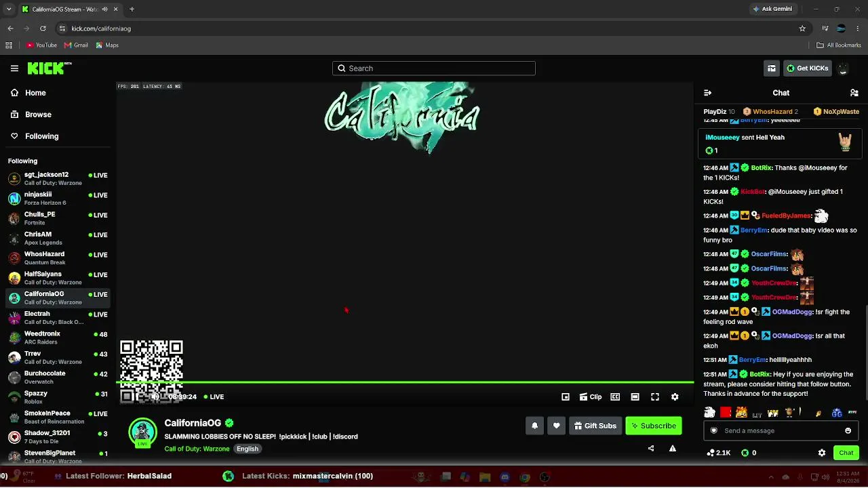Screen dimensions: 868x488
Task: Click the KICK logo
Action: coord(50,68)
